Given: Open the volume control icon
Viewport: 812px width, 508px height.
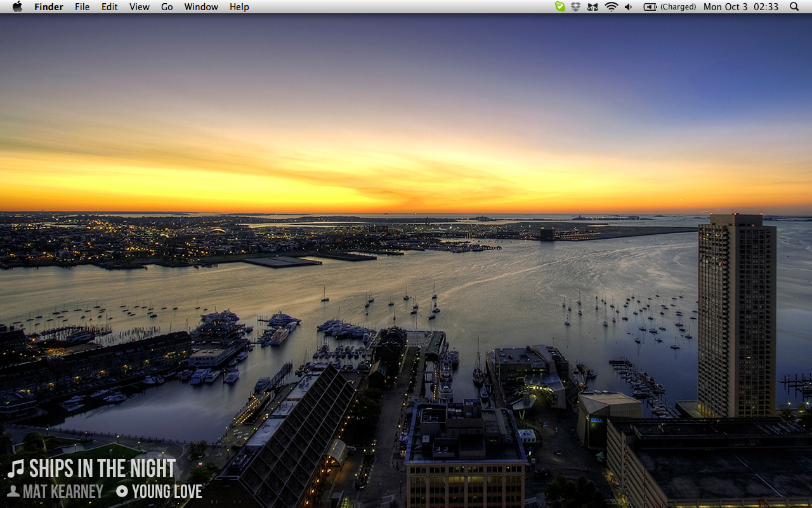Looking at the screenshot, I should tap(628, 6).
